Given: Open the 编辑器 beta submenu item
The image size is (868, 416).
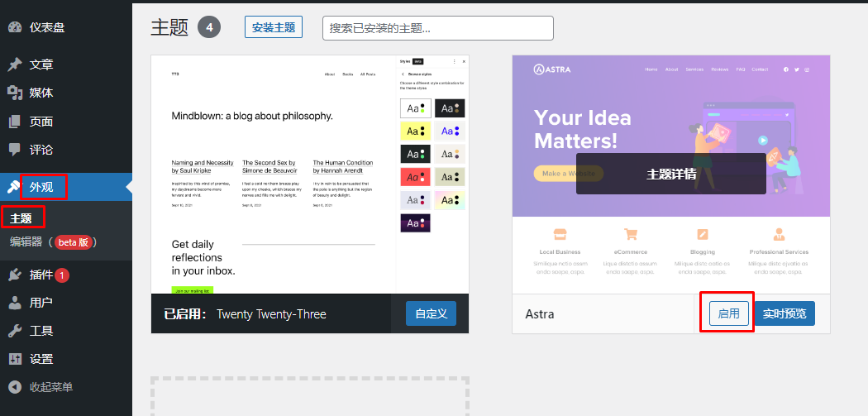Looking at the screenshot, I should (x=54, y=242).
